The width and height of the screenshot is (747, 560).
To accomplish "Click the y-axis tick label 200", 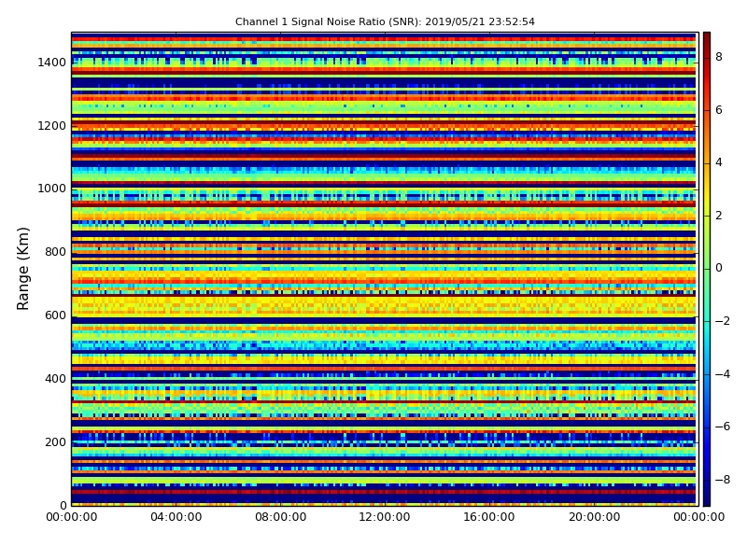I will point(55,441).
